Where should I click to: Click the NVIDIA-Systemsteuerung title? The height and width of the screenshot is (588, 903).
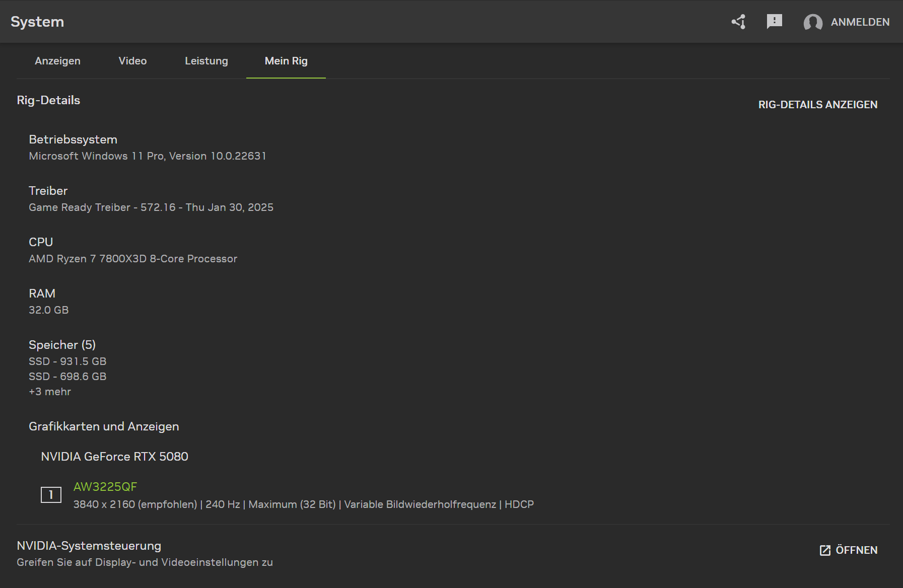(x=89, y=546)
